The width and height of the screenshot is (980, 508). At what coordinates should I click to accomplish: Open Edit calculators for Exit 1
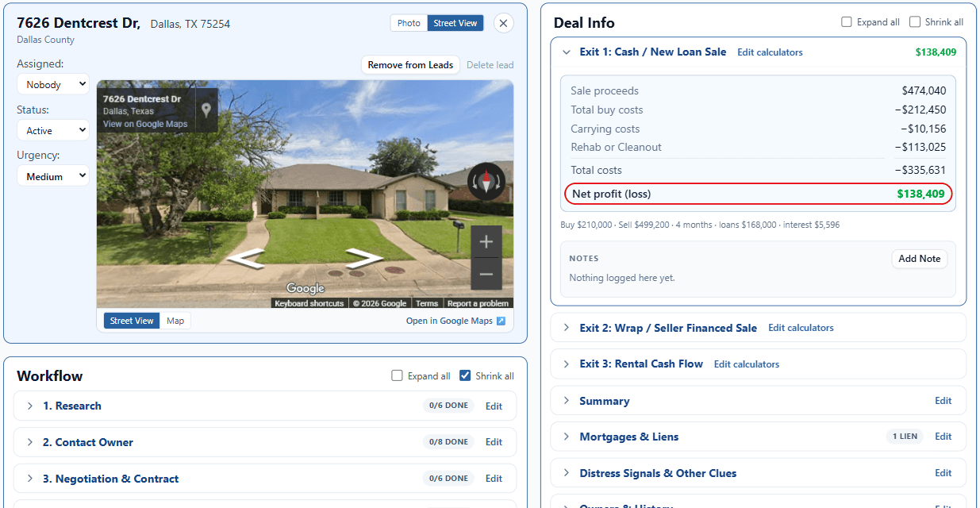tap(770, 52)
